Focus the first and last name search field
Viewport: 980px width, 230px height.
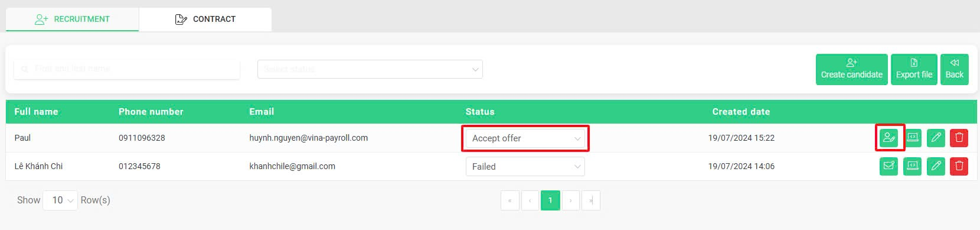127,69
